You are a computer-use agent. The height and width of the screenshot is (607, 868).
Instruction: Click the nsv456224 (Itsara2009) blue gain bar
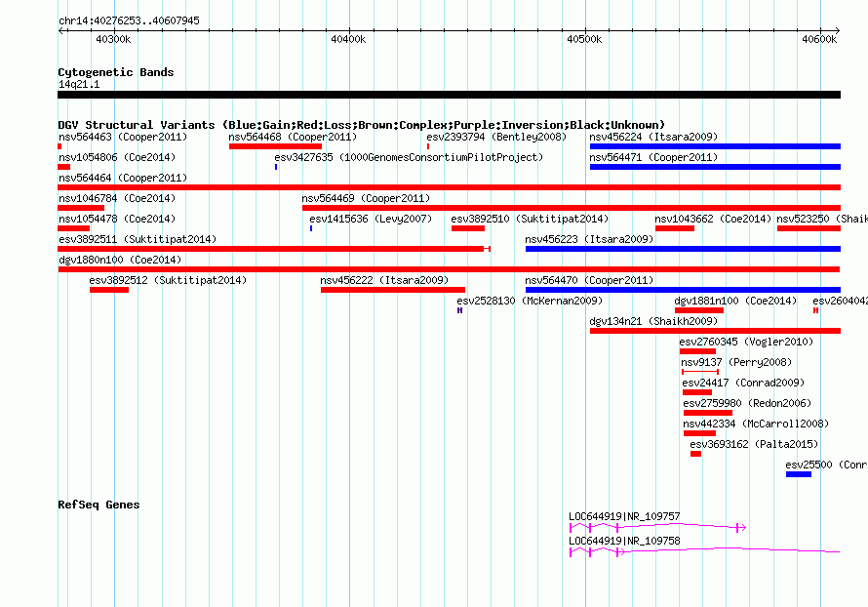tap(715, 146)
